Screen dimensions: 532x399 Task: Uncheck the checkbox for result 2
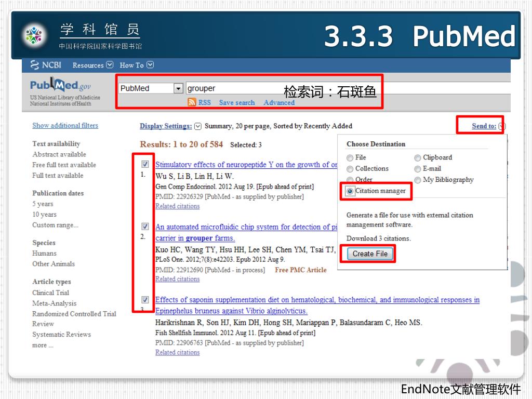point(145,227)
